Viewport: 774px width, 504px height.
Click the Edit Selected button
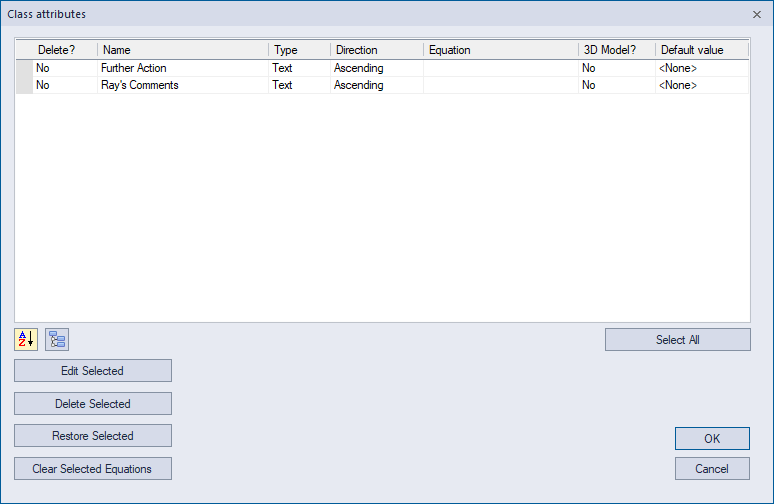93,371
